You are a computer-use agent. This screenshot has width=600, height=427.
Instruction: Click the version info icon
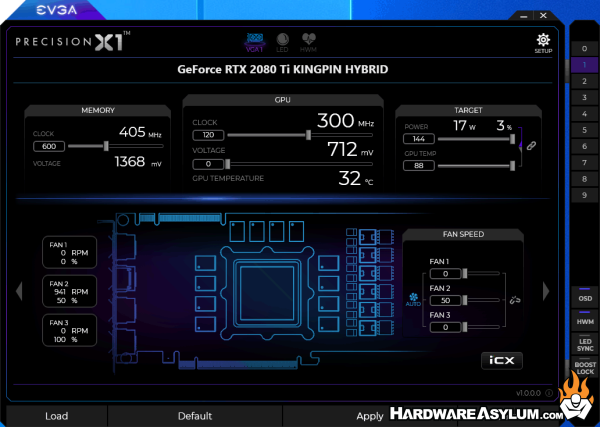click(x=549, y=393)
